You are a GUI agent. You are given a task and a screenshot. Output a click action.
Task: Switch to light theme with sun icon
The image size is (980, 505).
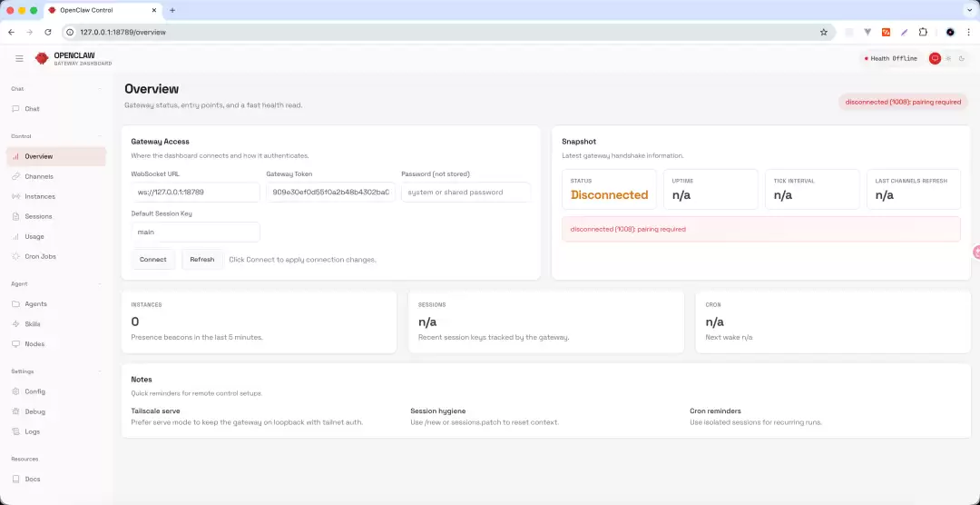(948, 58)
